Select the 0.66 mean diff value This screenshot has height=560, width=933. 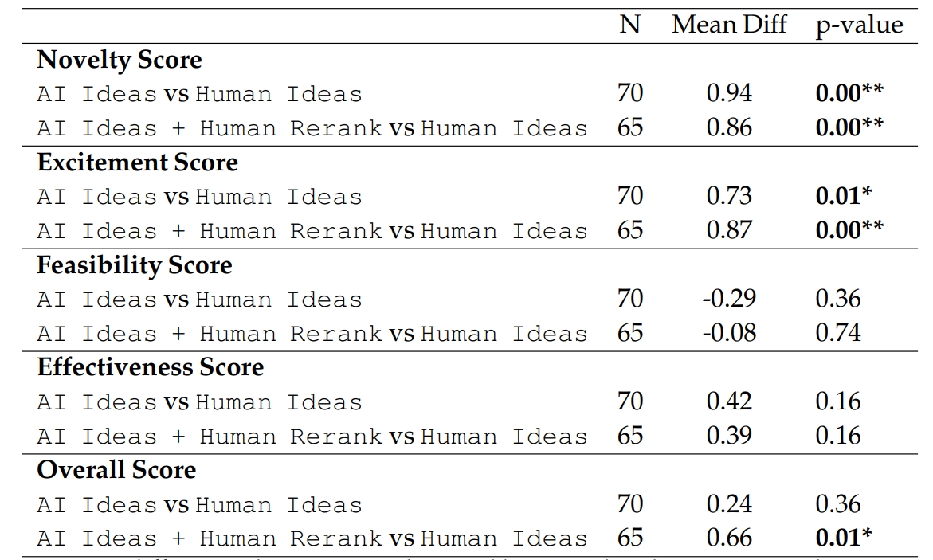point(728,538)
